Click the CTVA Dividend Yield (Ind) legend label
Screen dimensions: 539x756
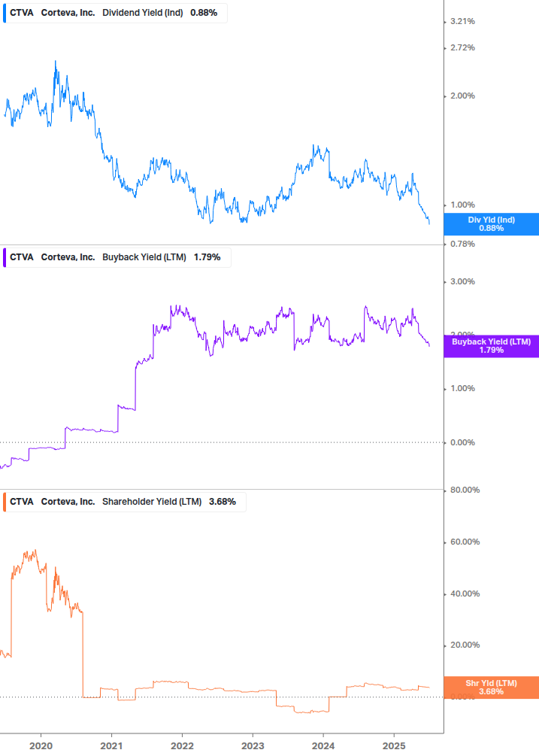pos(115,13)
